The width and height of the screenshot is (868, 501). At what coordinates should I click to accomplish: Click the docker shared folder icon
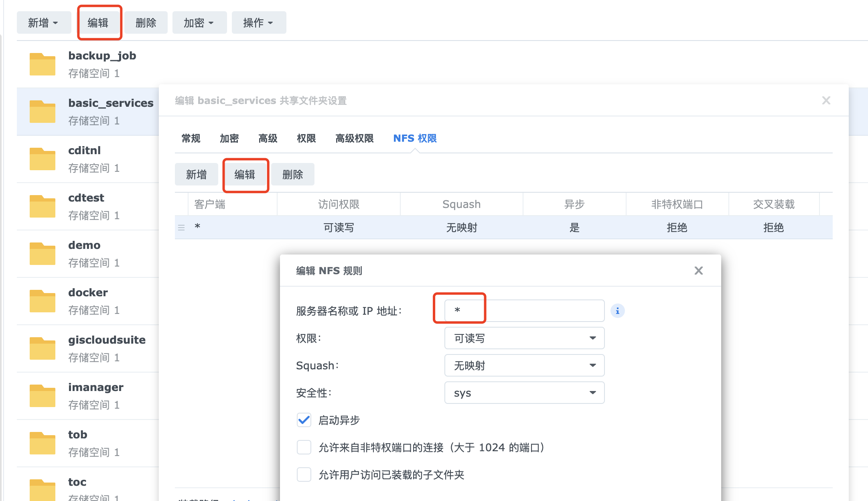click(42, 301)
